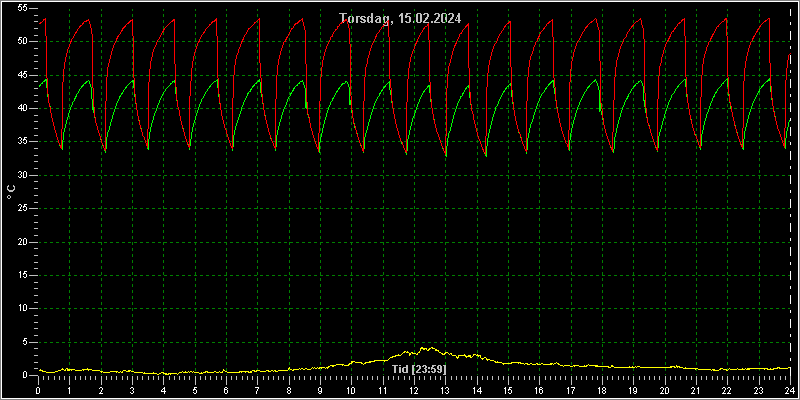The height and width of the screenshot is (400, 800).
Task: Click the Tid [23:59] time label
Action: 419,369
